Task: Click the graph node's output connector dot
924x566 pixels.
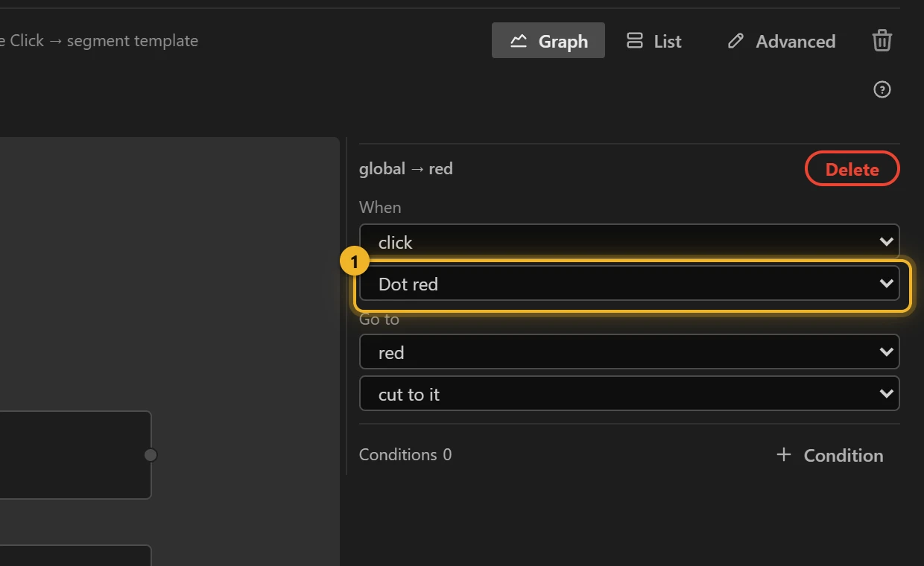Action: (151, 455)
